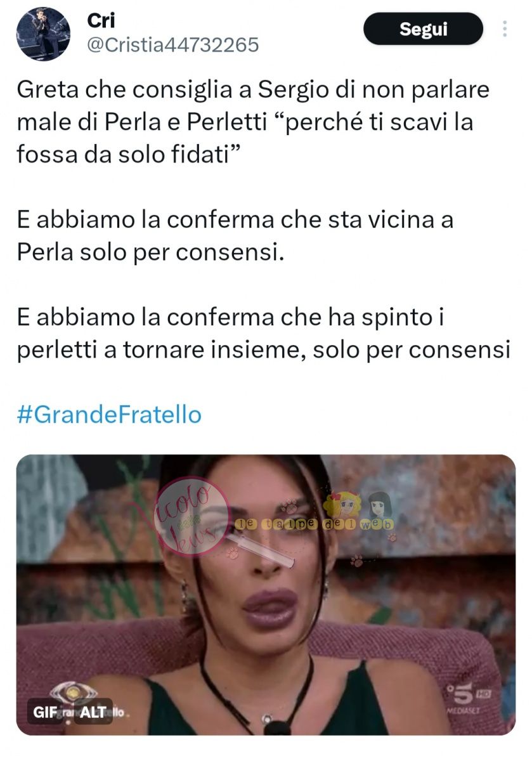Open the @Cristia44732265 handle link

pyautogui.click(x=172, y=45)
